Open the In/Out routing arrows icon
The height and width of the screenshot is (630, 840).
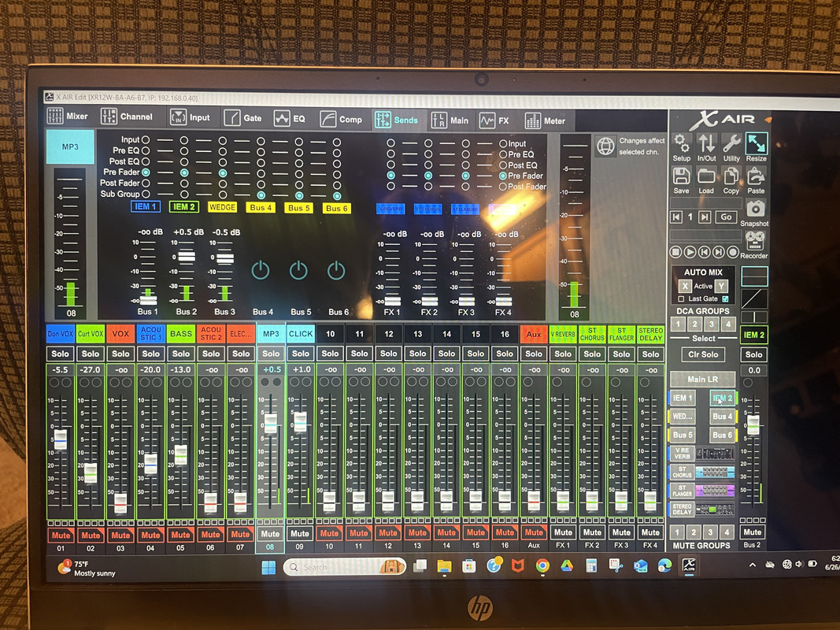click(707, 143)
